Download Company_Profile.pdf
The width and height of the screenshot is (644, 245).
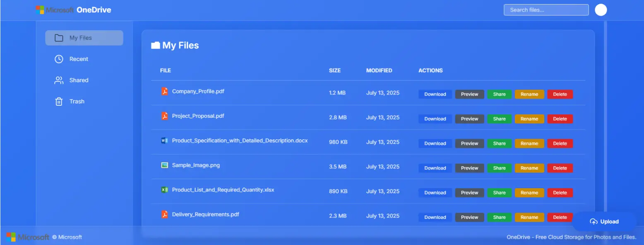pyautogui.click(x=435, y=94)
